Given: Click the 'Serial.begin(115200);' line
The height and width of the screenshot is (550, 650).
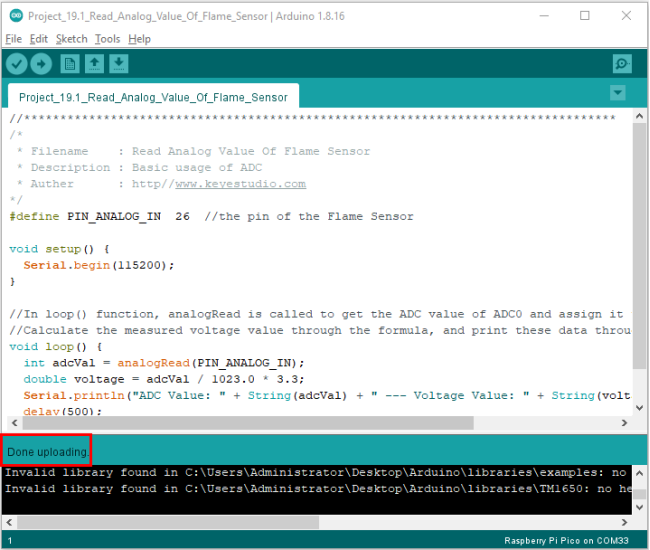Looking at the screenshot, I should coord(99,265).
